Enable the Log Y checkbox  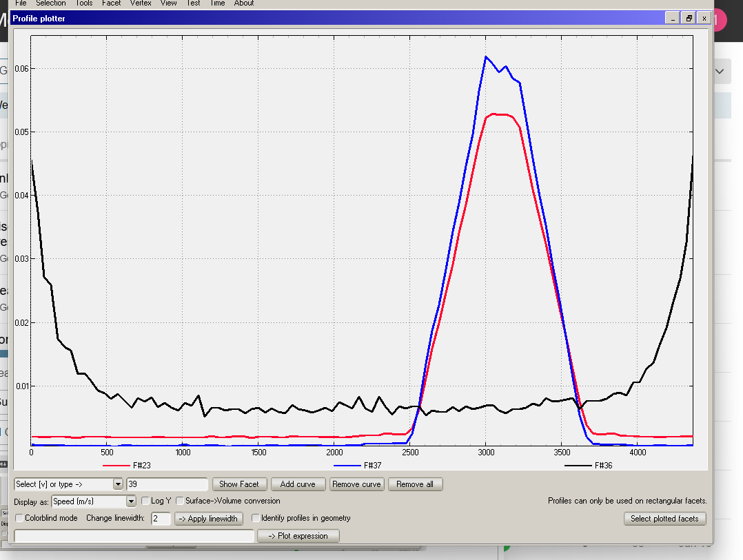pyautogui.click(x=145, y=501)
